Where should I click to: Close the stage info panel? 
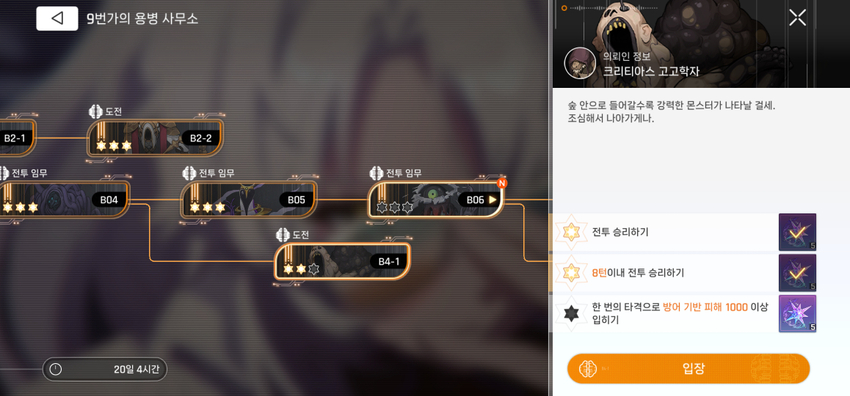point(797,18)
